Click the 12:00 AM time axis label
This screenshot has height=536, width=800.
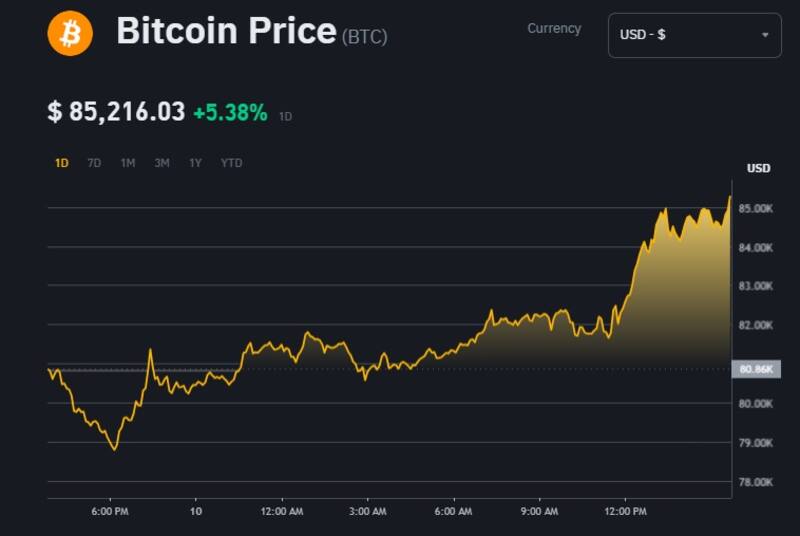(x=282, y=512)
